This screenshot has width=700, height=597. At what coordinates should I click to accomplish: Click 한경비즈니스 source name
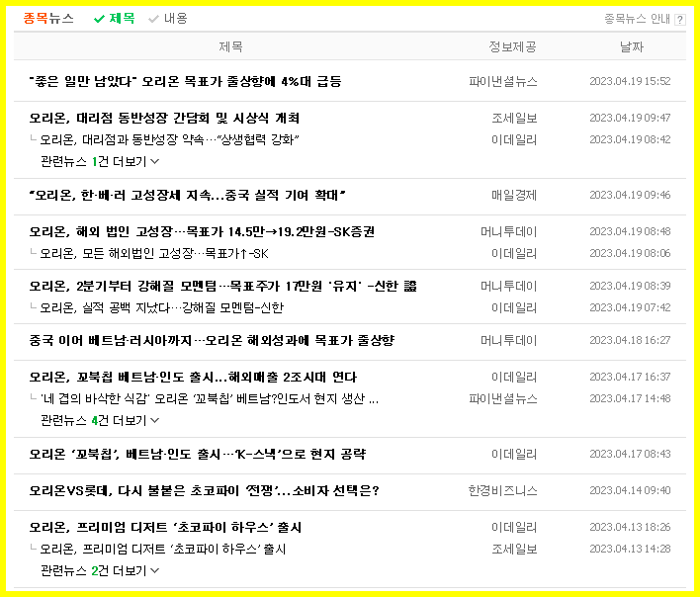click(502, 491)
